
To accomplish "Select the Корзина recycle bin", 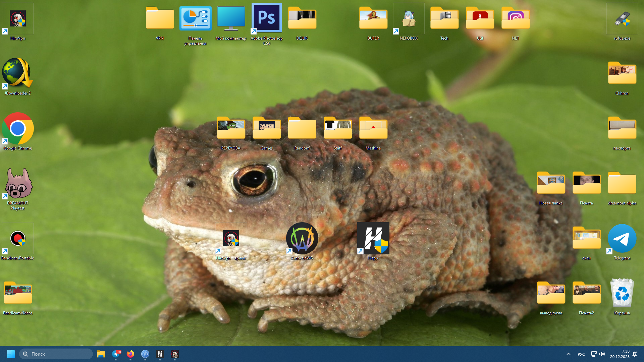I will point(622,294).
